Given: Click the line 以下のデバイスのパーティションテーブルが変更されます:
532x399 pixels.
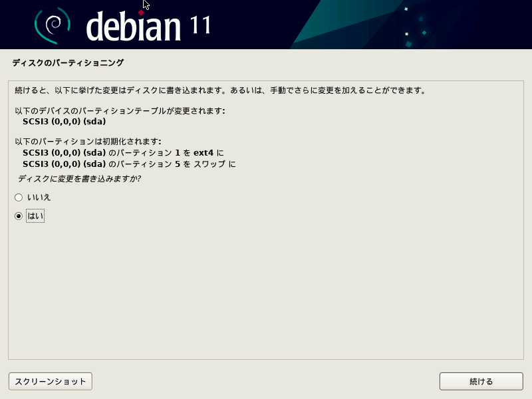Looking at the screenshot, I should pos(120,111).
